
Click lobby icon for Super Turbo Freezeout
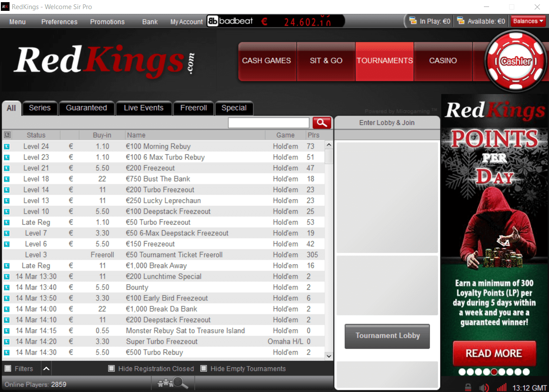(7, 342)
